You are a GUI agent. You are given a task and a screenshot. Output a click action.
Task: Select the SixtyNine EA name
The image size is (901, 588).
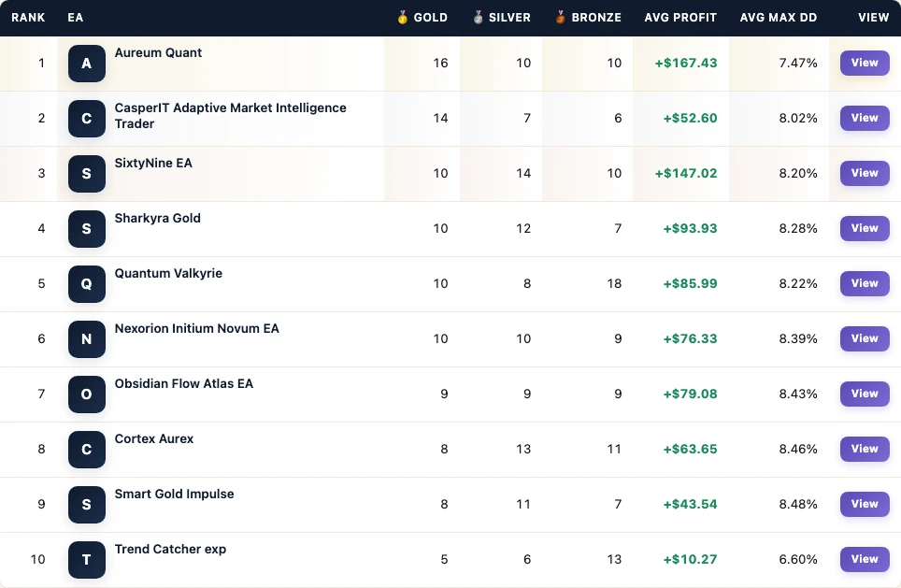153,164
